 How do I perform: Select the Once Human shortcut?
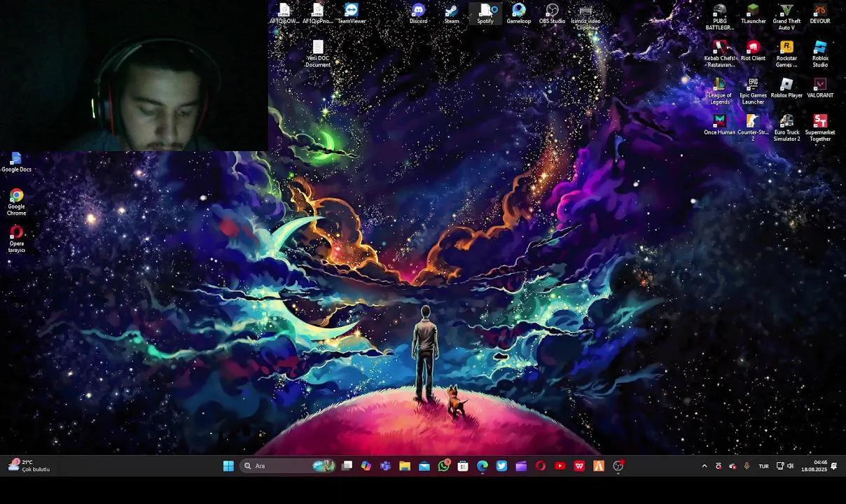point(719,125)
